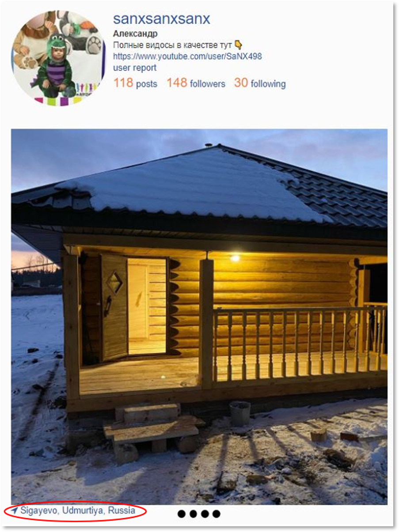Click the orange 118 posts count number

tap(123, 83)
